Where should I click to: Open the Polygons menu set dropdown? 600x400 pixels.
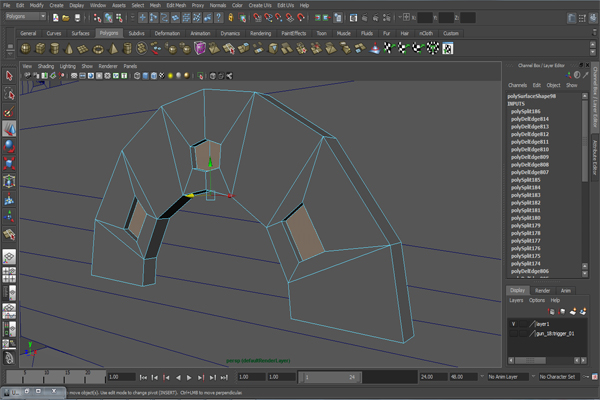[x=26, y=16]
